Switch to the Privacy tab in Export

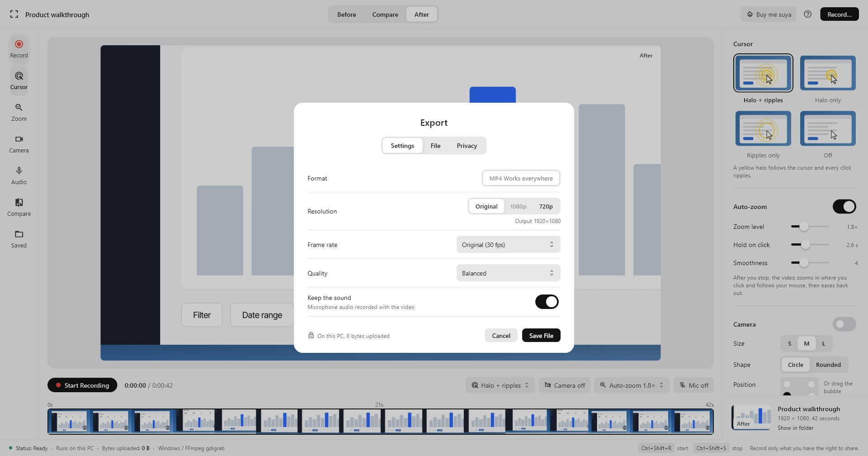click(467, 146)
